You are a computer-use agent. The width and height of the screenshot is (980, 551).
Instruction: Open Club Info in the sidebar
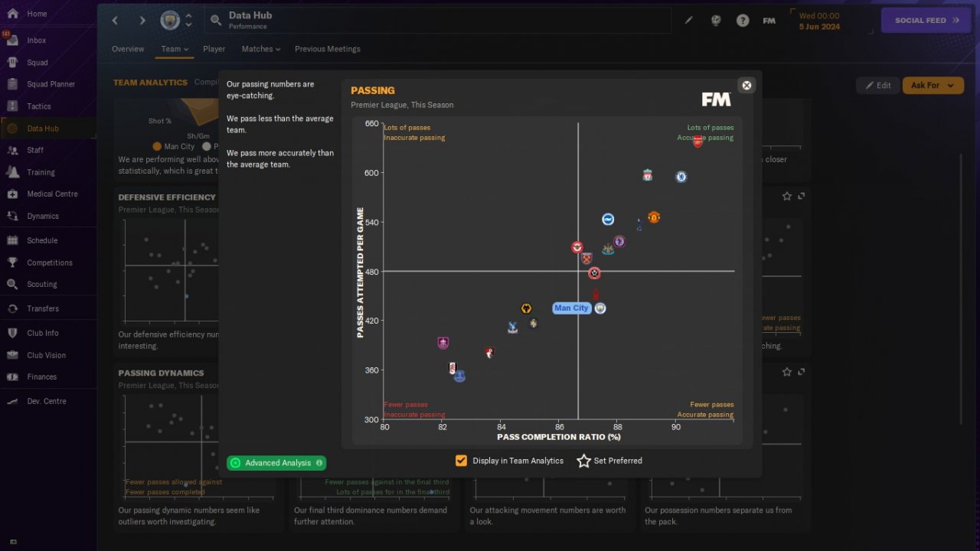[x=43, y=333]
